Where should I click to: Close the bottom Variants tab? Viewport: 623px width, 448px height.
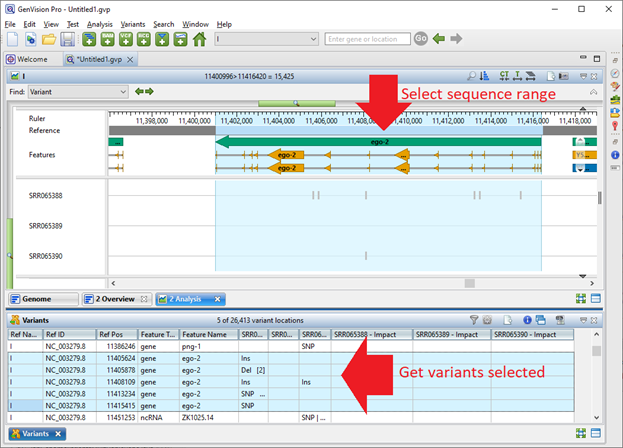58,434
